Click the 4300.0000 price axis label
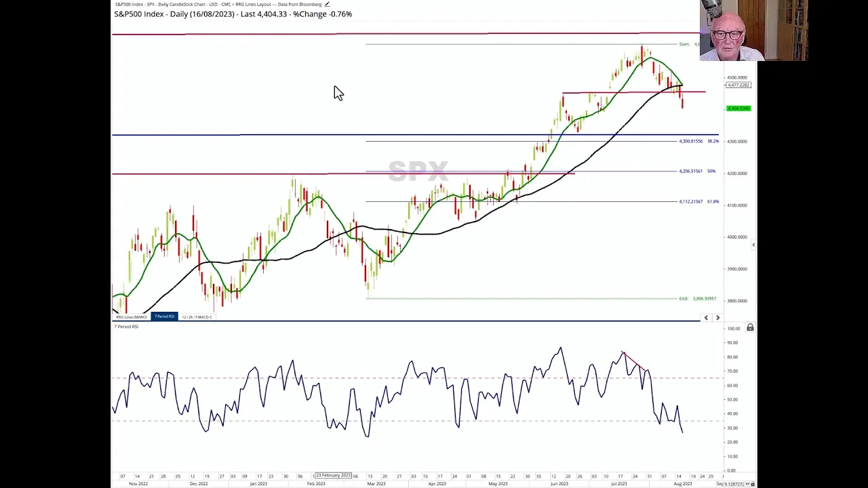Viewport: 868px width, 488px height. (737, 141)
